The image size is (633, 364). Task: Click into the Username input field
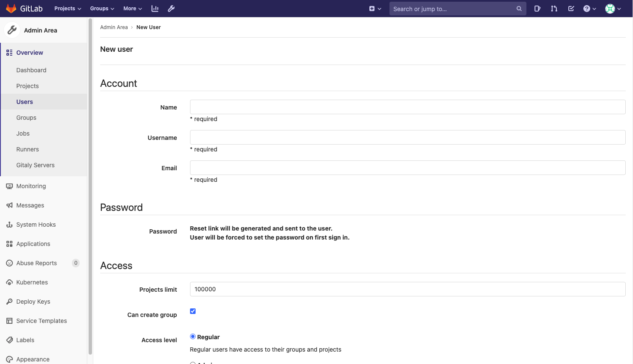coord(407,137)
